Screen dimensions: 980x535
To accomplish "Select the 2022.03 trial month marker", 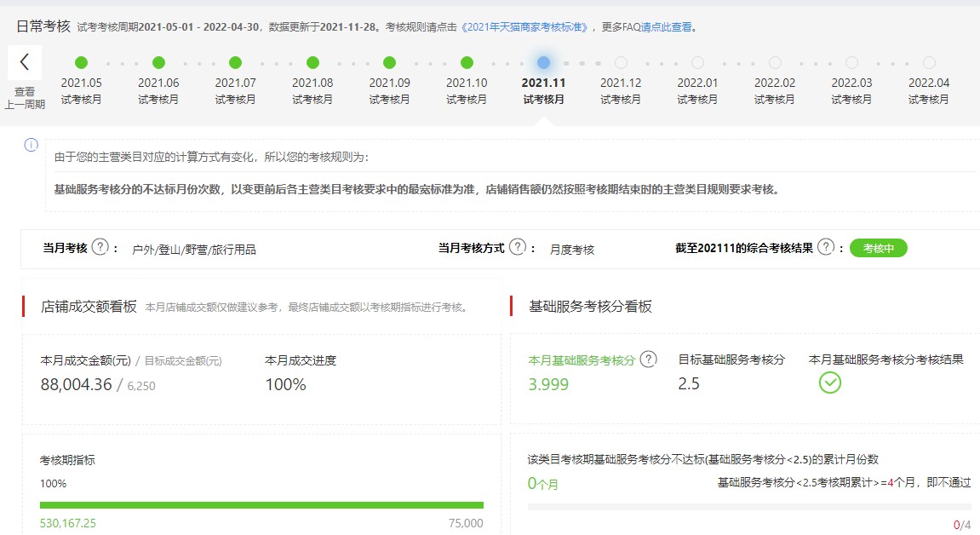I will [852, 62].
